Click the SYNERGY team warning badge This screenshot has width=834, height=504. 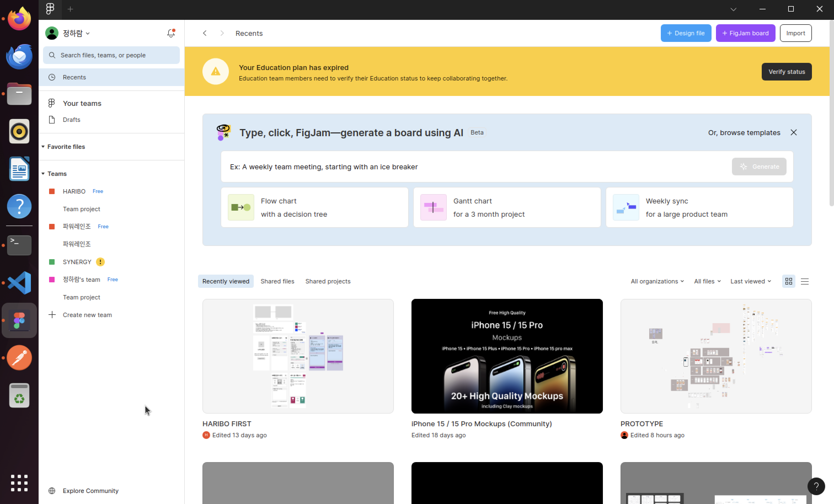click(100, 262)
